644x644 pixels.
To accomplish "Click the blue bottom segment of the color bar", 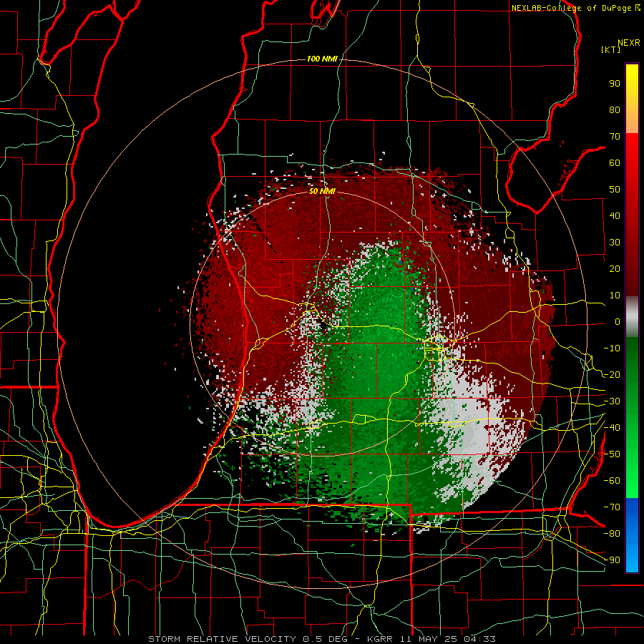I will [x=632, y=535].
